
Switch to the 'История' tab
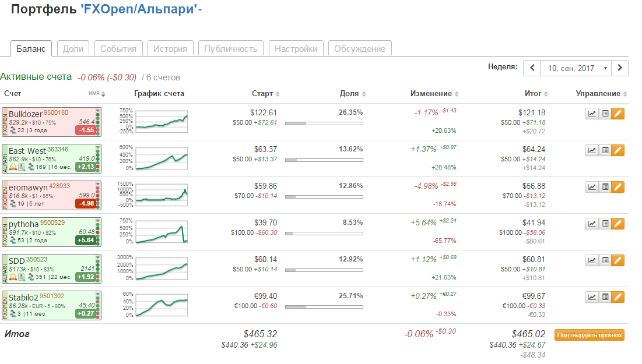click(170, 49)
